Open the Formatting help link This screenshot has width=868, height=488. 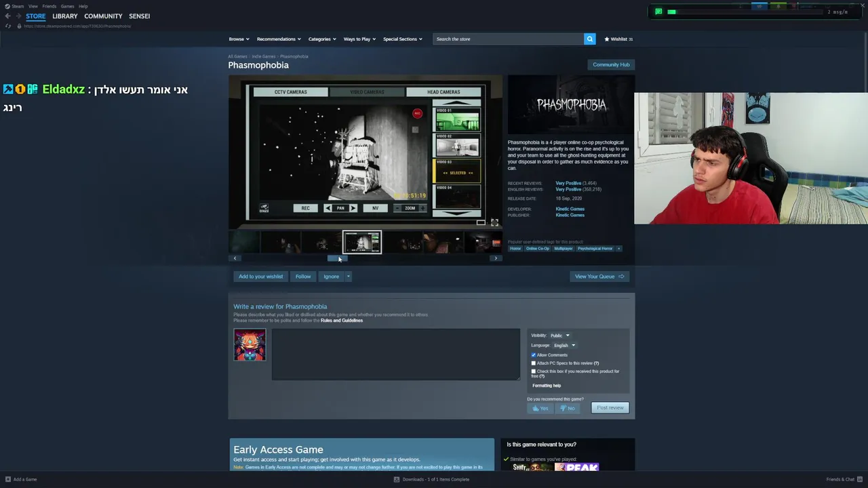(547, 386)
